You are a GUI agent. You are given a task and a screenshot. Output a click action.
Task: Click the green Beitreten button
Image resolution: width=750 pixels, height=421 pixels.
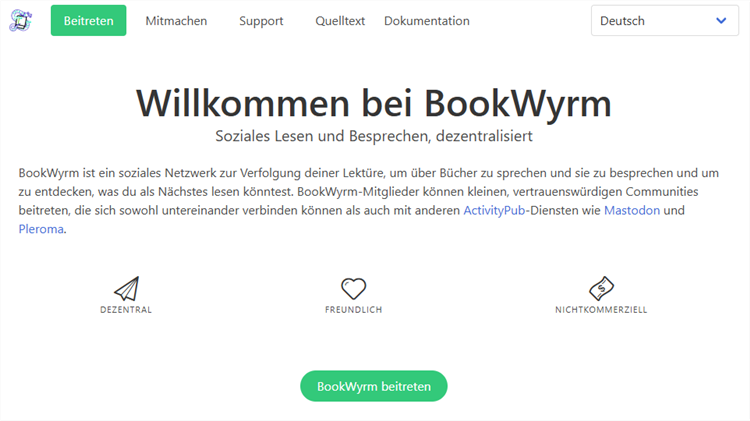[x=88, y=21]
